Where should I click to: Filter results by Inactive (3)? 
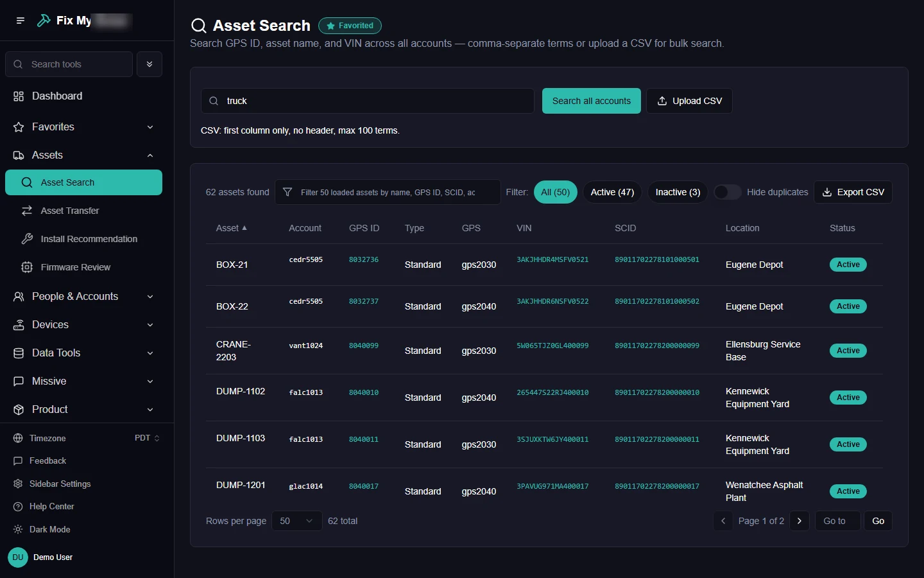(x=678, y=192)
